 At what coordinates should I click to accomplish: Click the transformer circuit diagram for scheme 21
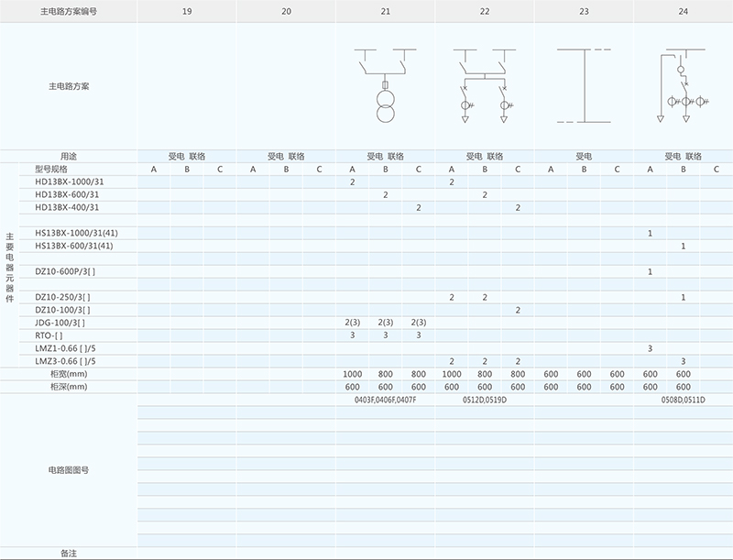(x=385, y=86)
